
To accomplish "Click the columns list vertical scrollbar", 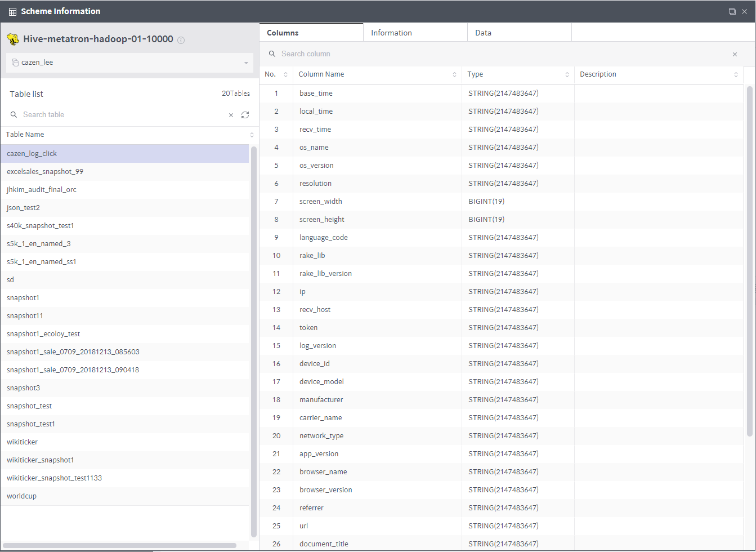I will point(749,261).
